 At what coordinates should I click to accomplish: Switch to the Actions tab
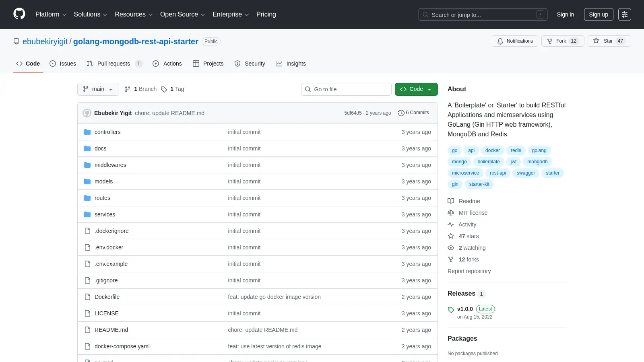[167, 64]
